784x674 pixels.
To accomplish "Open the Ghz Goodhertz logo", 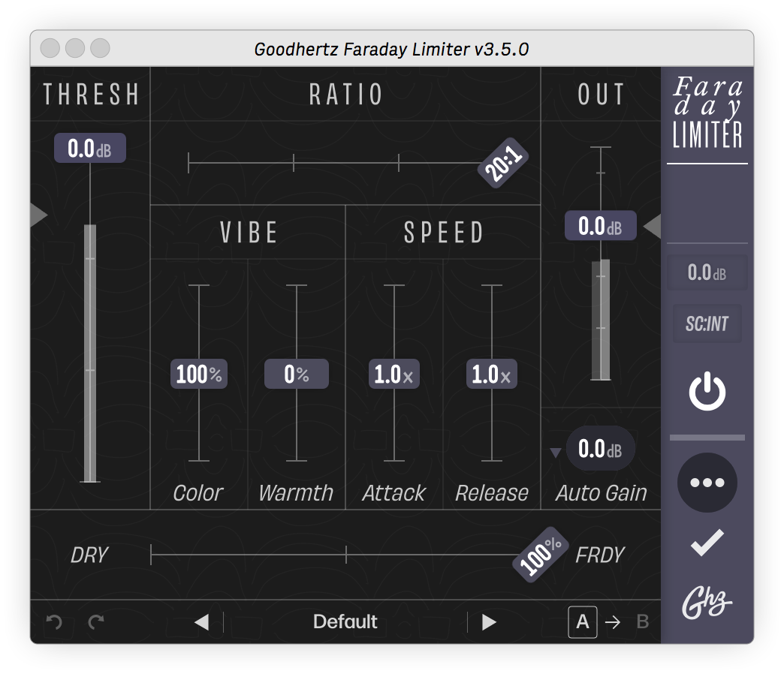I will (x=707, y=603).
